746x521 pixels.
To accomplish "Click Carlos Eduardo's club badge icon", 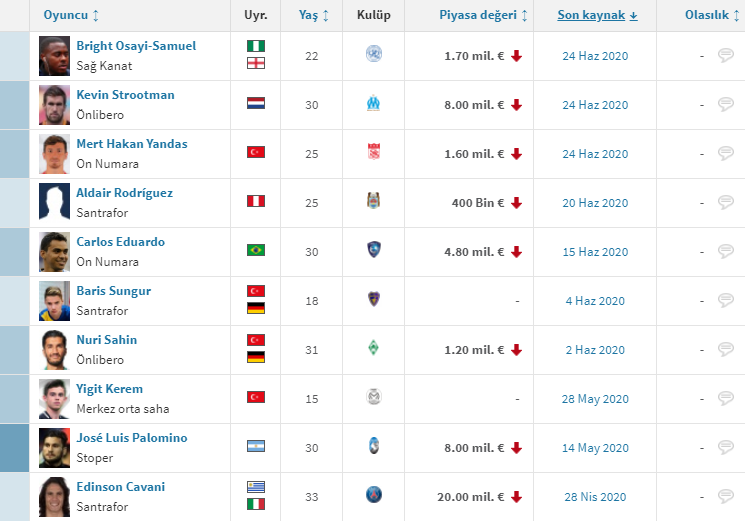I will [374, 251].
